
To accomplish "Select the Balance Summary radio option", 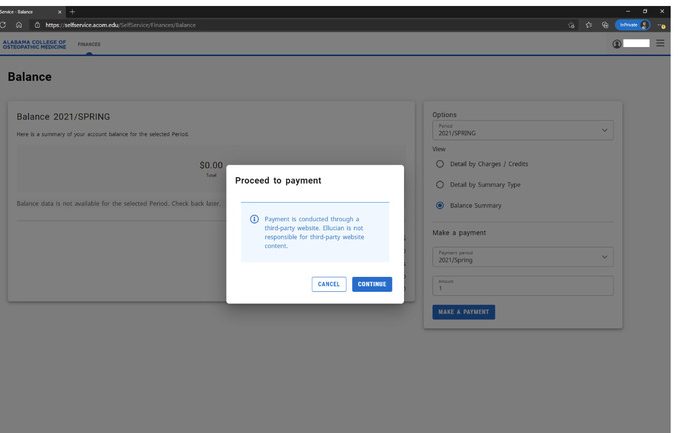I will click(x=440, y=206).
